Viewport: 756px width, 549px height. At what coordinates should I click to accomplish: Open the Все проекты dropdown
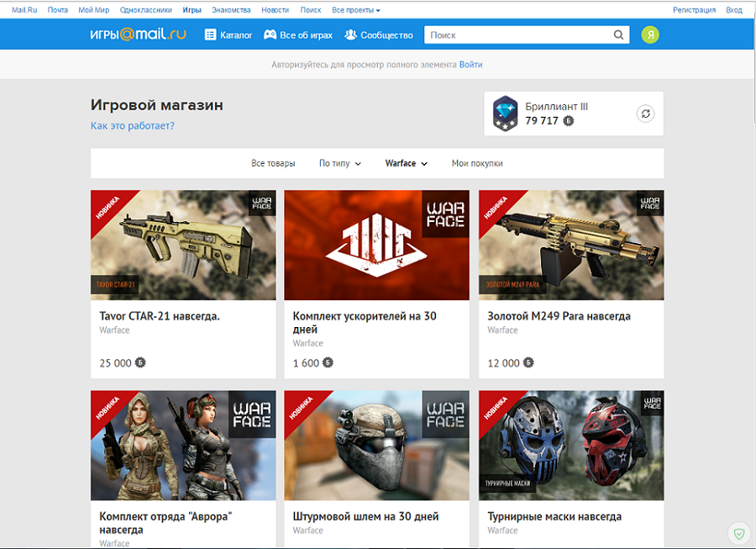(356, 9)
